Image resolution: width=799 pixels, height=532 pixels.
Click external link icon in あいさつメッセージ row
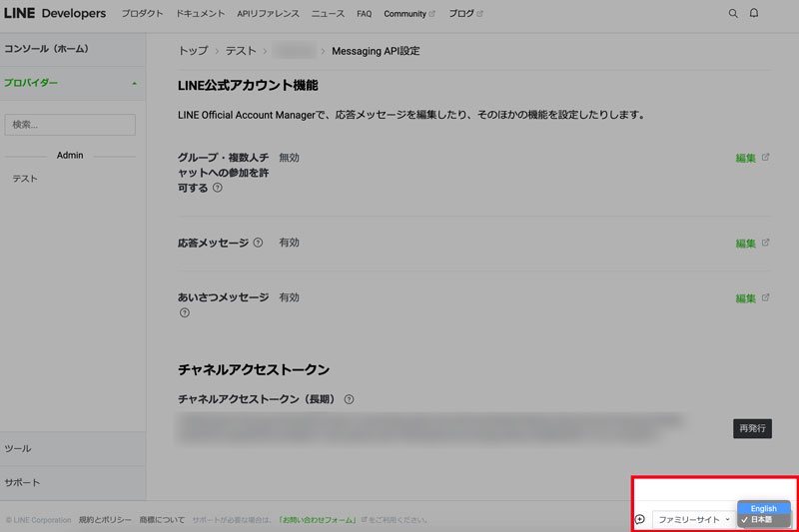pos(765,297)
